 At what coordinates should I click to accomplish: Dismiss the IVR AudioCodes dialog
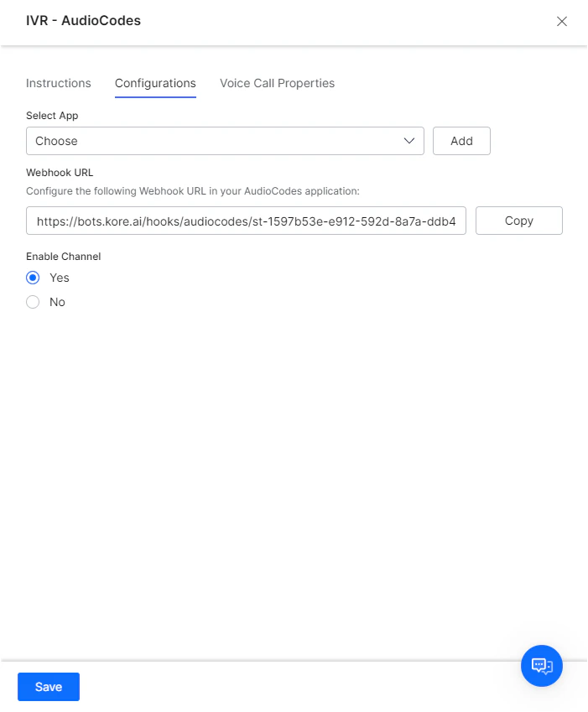click(x=561, y=21)
